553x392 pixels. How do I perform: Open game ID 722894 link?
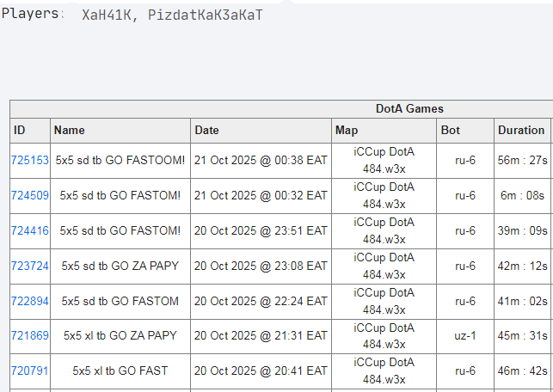[29, 301]
